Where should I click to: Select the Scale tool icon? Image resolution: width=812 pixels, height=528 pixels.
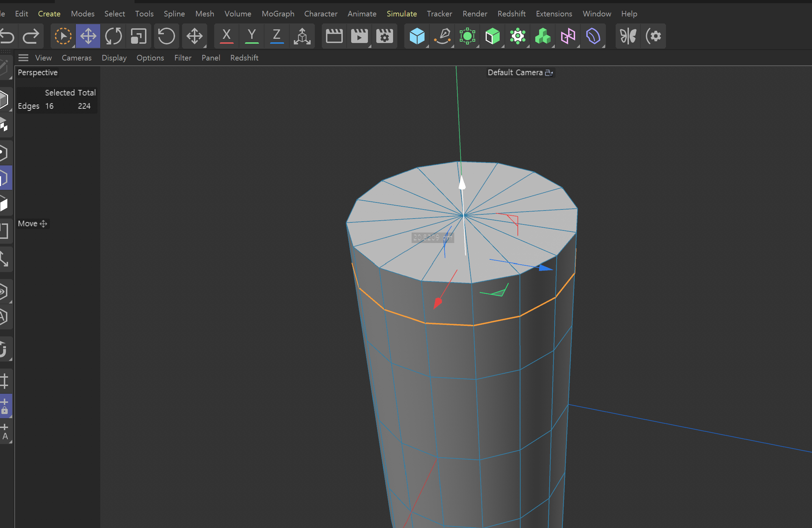click(x=138, y=36)
